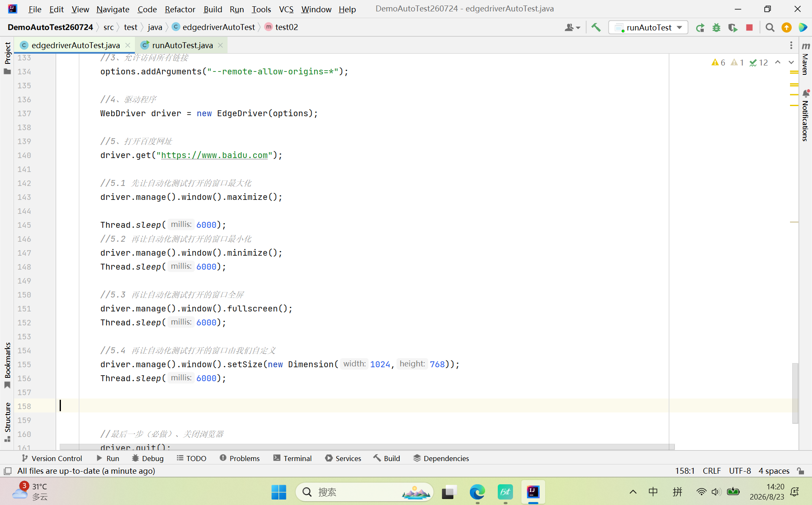
Task: Select the edgedriverAutoTest.java tab
Action: pos(75,45)
